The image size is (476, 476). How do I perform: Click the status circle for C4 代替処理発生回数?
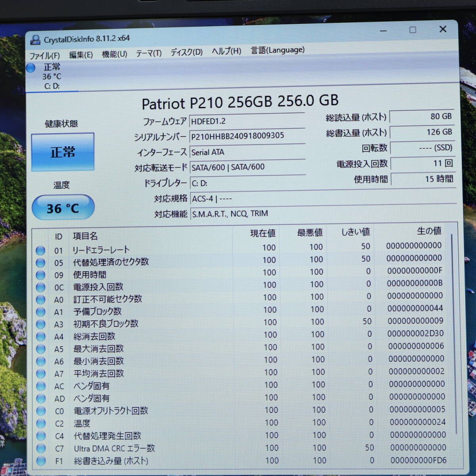41,436
